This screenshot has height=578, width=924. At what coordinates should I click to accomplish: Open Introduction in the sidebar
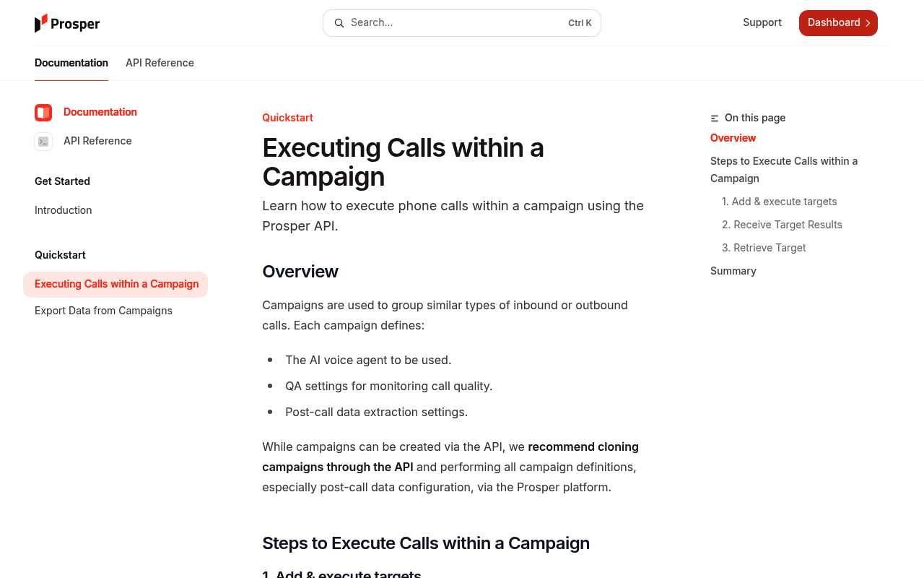point(64,210)
